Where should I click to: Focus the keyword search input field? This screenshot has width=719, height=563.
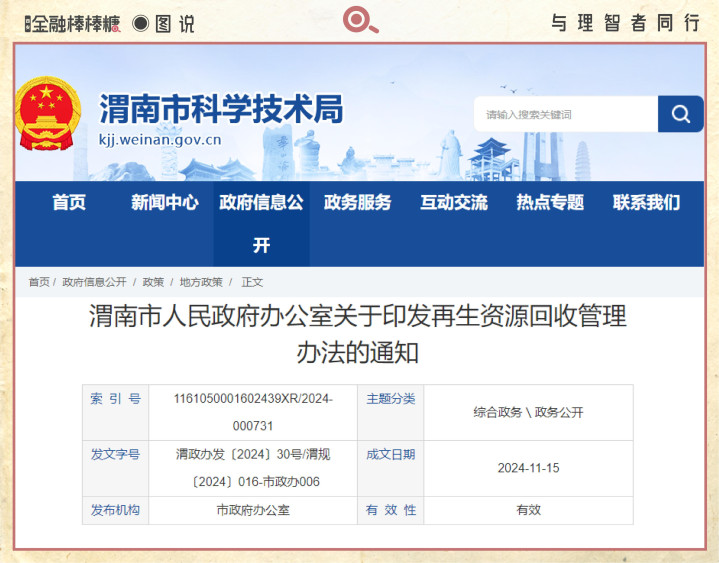click(565, 114)
